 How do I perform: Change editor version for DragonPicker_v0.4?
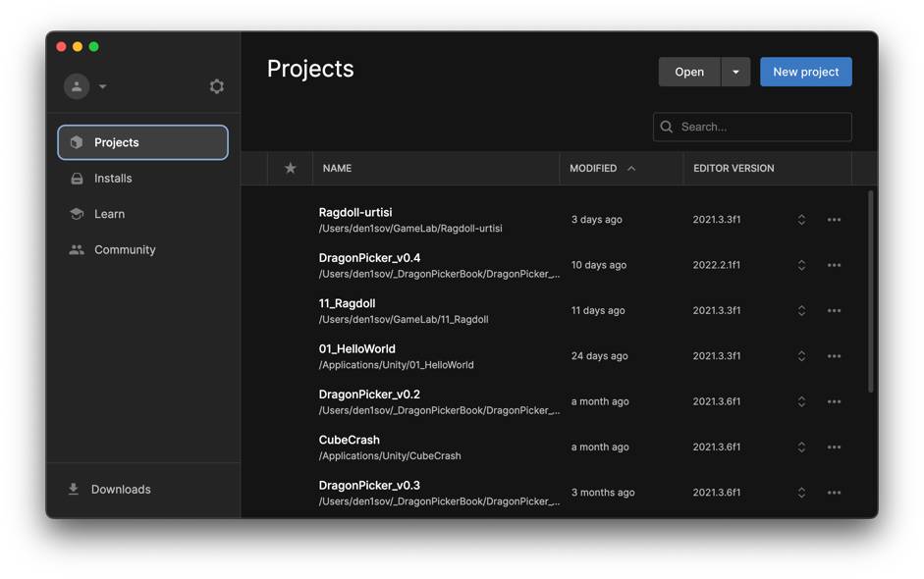(801, 265)
